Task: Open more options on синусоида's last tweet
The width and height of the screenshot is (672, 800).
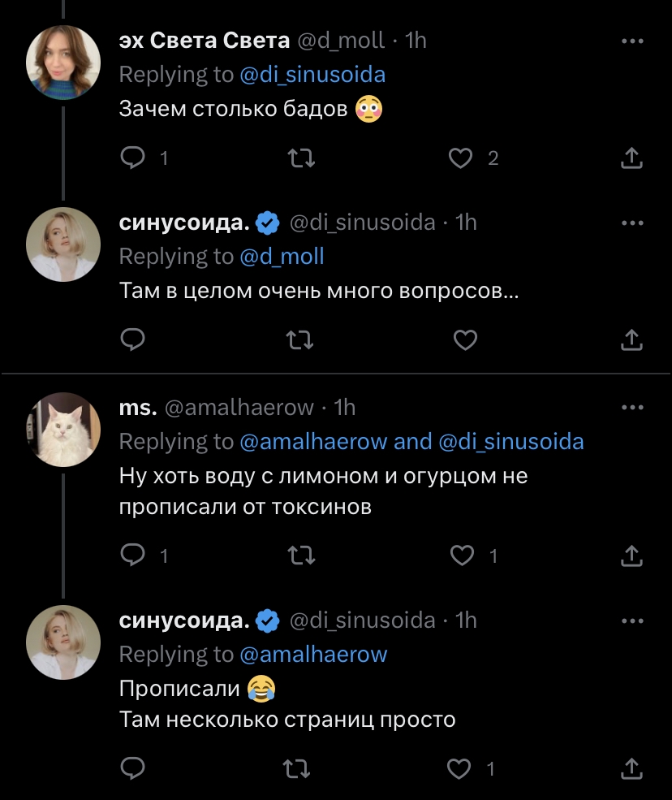Action: click(x=632, y=621)
